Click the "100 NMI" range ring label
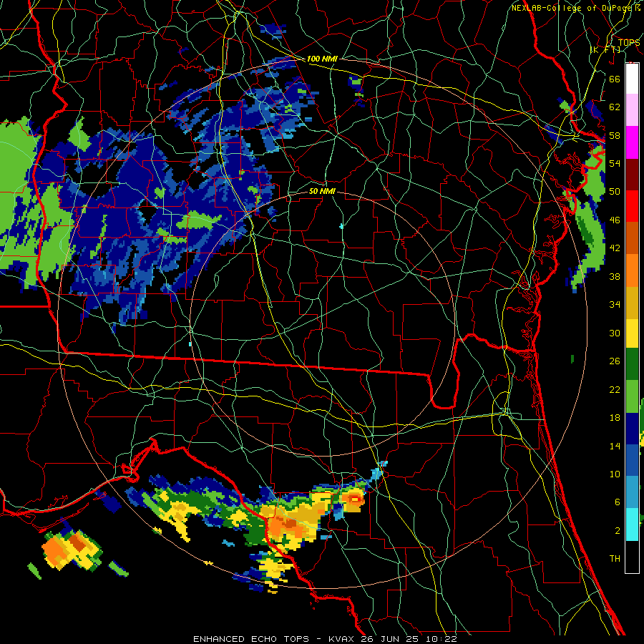Image resolution: width=644 pixels, height=644 pixels. pos(322,59)
